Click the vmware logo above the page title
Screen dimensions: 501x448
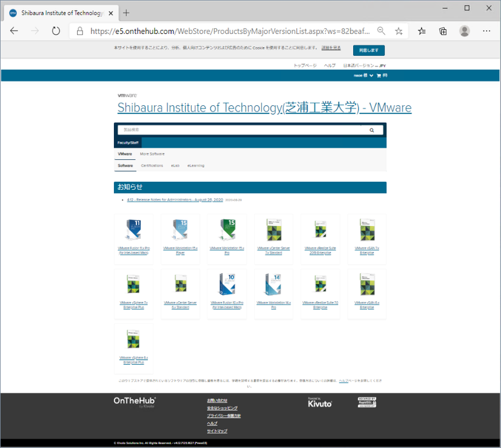click(127, 95)
